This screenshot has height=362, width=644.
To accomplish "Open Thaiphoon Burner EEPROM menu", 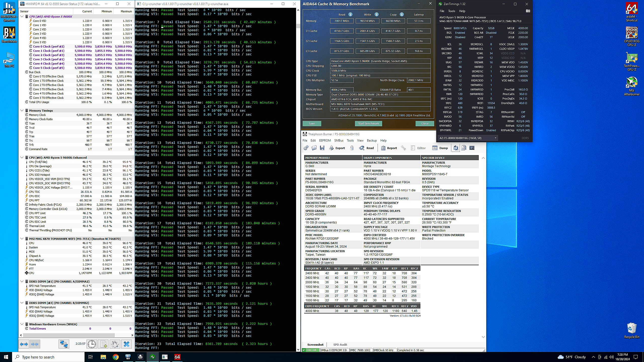I will [325, 141].
